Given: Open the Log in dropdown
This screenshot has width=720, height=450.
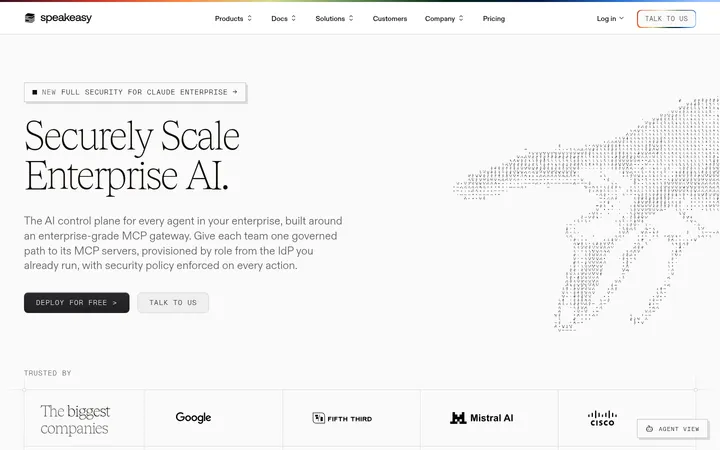Looking at the screenshot, I should (610, 19).
